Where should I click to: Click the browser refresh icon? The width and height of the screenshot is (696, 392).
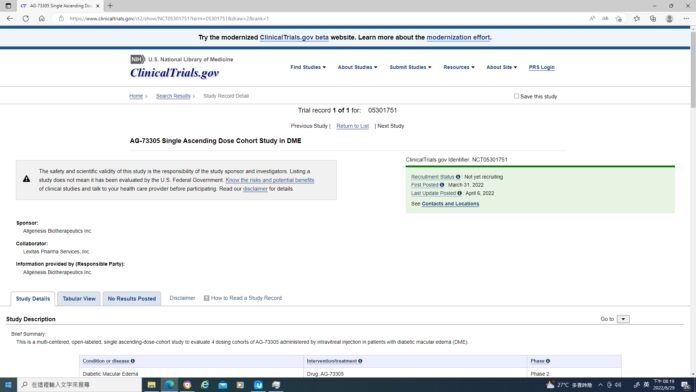(26, 19)
